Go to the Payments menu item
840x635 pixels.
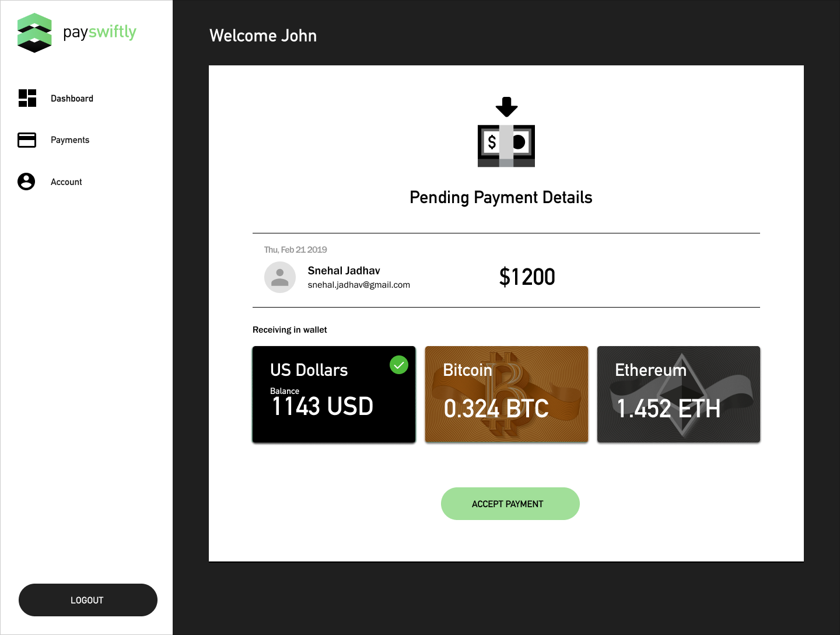click(70, 140)
